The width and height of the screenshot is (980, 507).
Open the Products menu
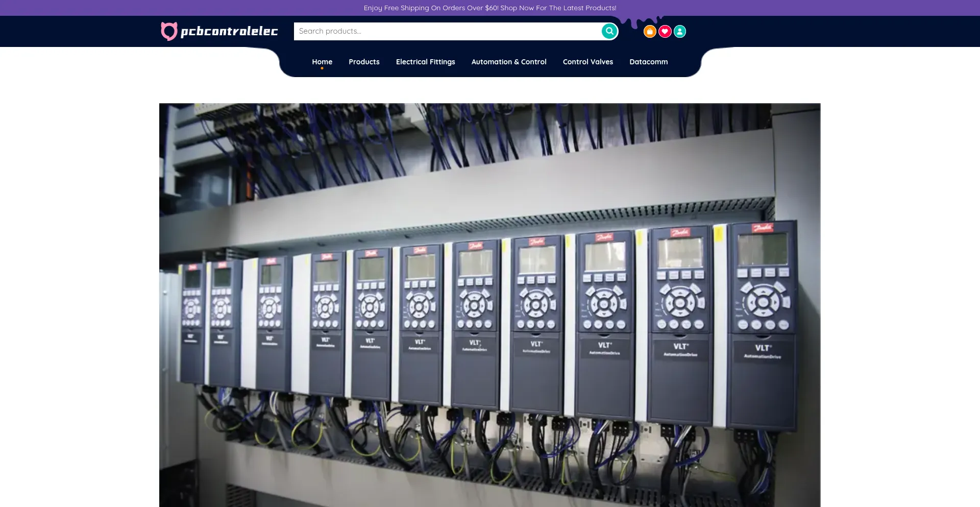tap(364, 62)
